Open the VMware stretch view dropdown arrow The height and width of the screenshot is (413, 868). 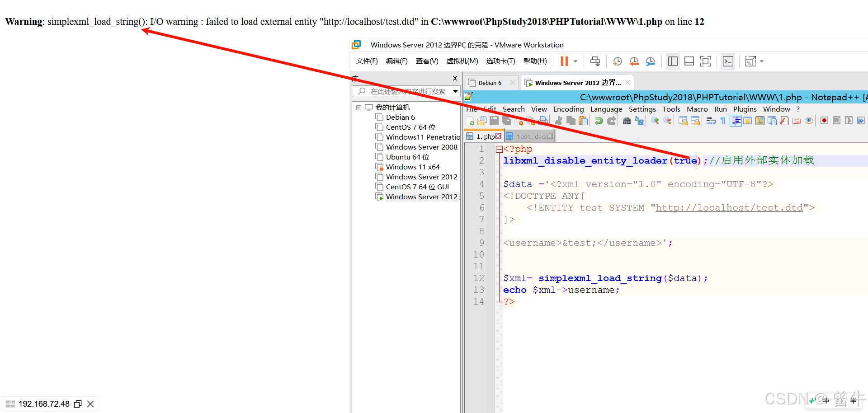click(x=762, y=61)
